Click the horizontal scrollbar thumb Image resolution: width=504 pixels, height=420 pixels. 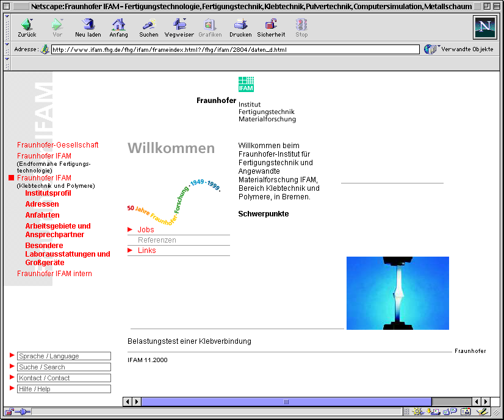pyautogui.click(x=286, y=401)
